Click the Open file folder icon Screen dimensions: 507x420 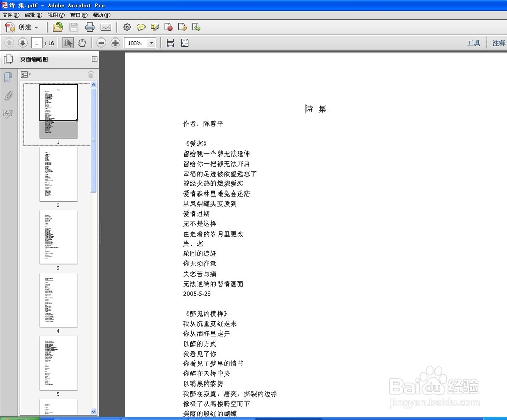pyautogui.click(x=58, y=27)
